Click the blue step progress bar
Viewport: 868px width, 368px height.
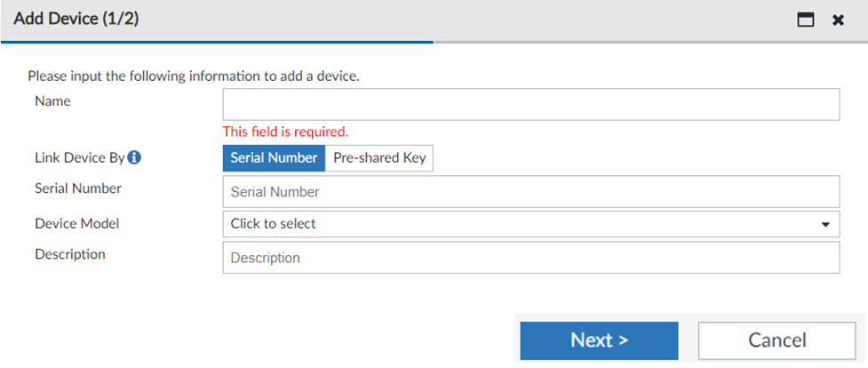click(217, 42)
